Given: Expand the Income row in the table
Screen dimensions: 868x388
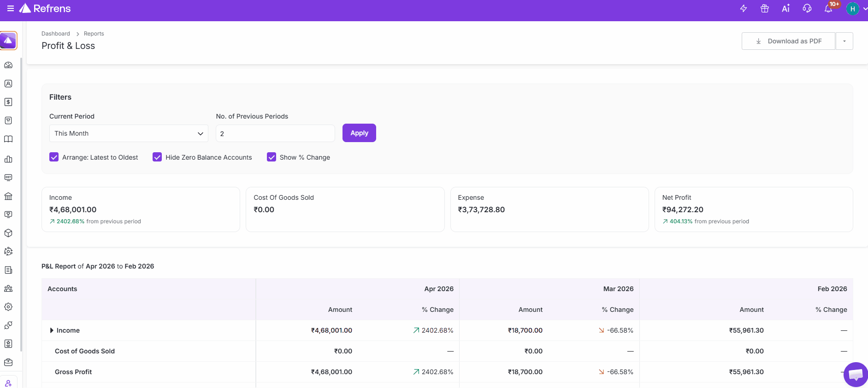Looking at the screenshot, I should 52,330.
